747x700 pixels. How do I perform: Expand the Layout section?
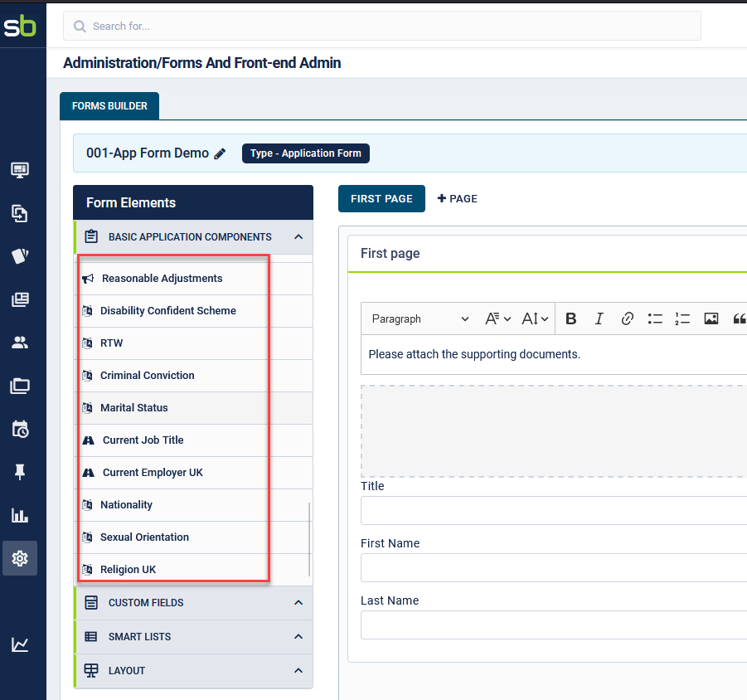point(298,671)
